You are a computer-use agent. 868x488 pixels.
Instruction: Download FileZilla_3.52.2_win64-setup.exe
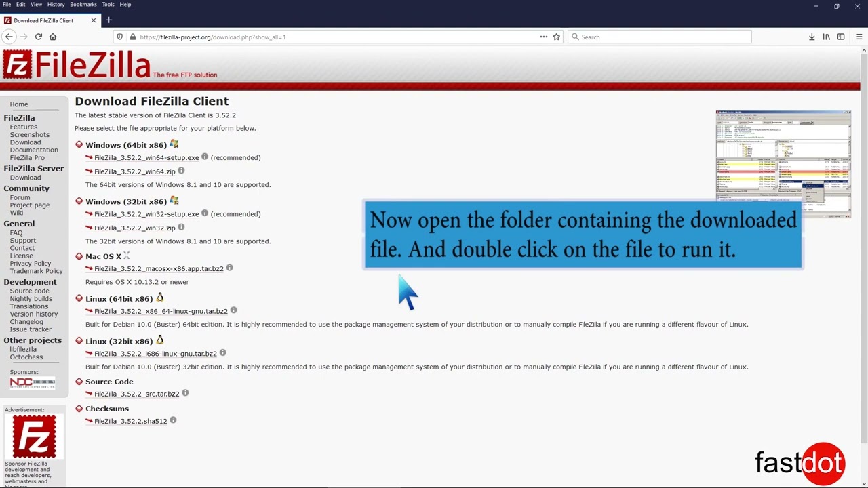[146, 157]
